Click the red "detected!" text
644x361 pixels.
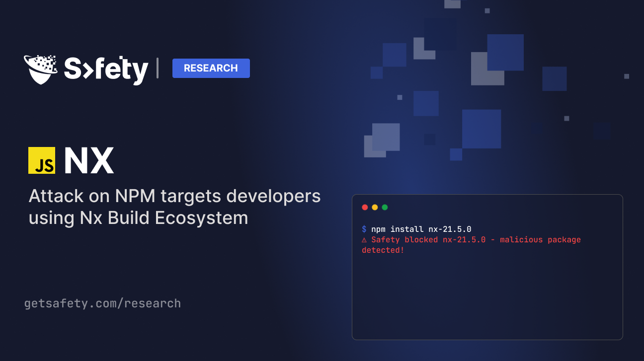383,250
